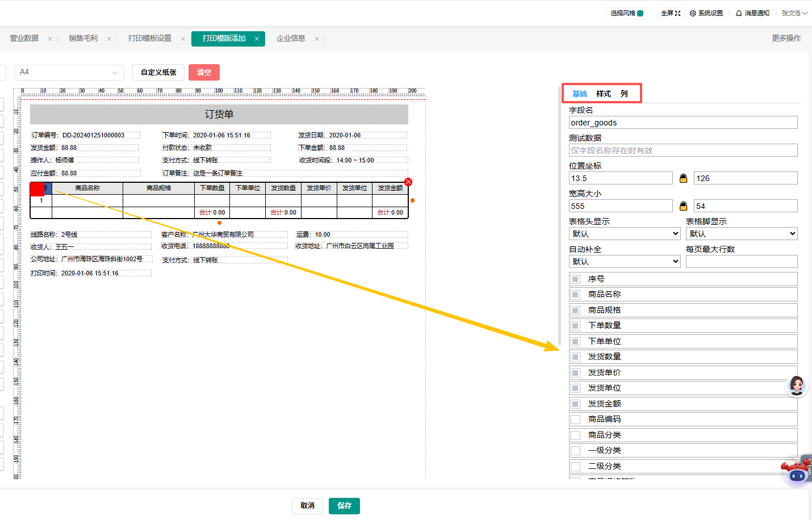Select the 列 properties tab
This screenshot has height=520, width=812.
pyautogui.click(x=624, y=94)
